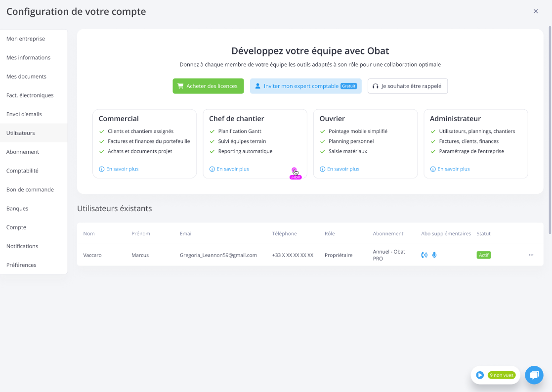The image size is (552, 392).
Task: Click the 9 non vues badge
Action: coord(501,375)
